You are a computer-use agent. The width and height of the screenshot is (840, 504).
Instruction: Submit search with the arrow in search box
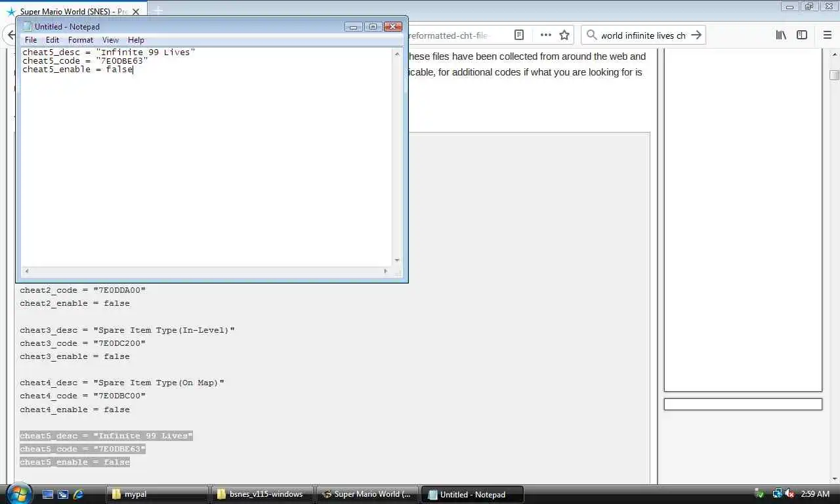696,35
